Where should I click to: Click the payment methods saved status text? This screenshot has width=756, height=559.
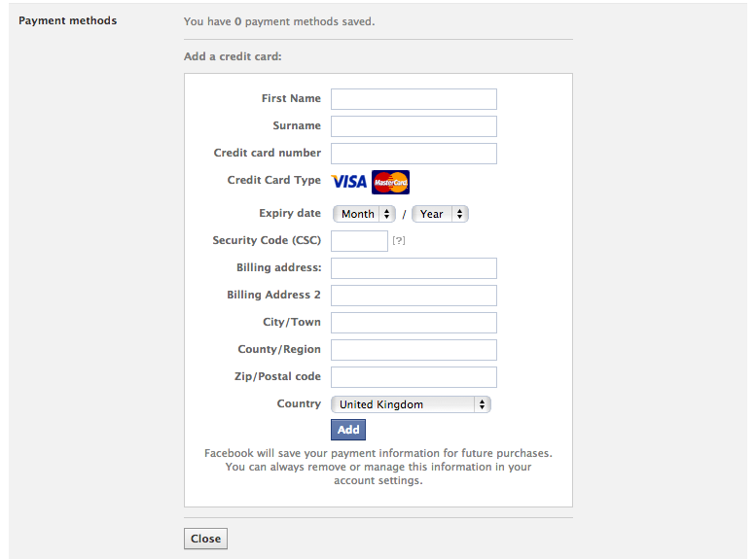click(x=279, y=20)
